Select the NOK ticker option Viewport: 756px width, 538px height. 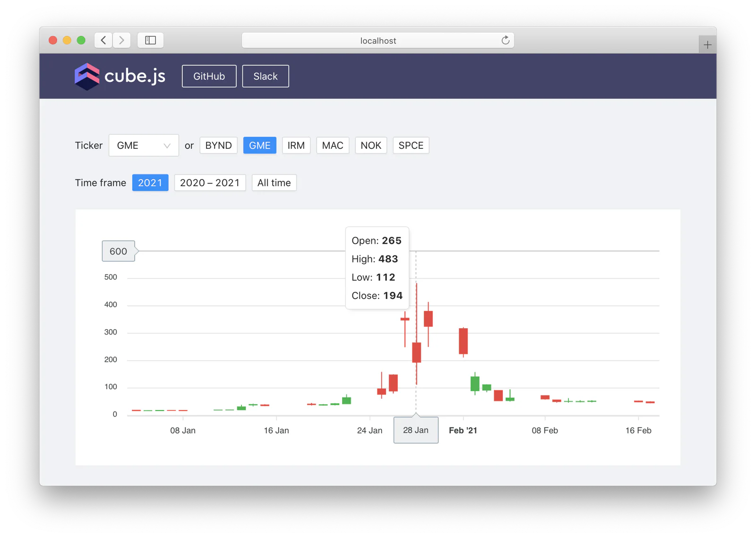point(371,145)
